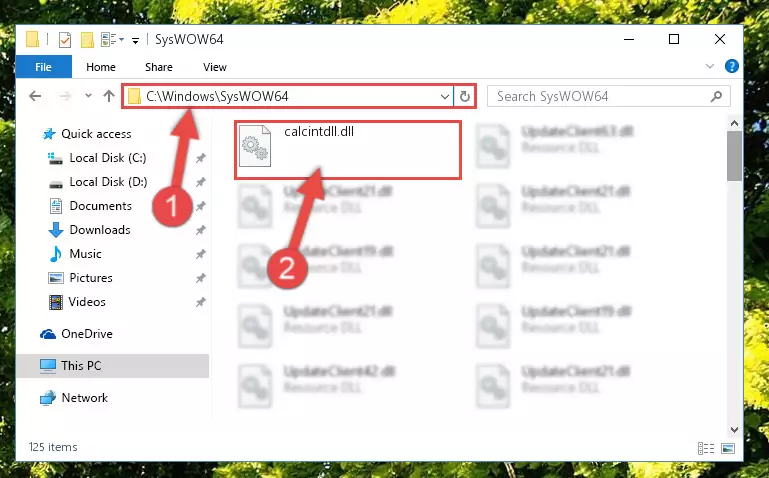Go up one folder level arrow

pyautogui.click(x=109, y=96)
